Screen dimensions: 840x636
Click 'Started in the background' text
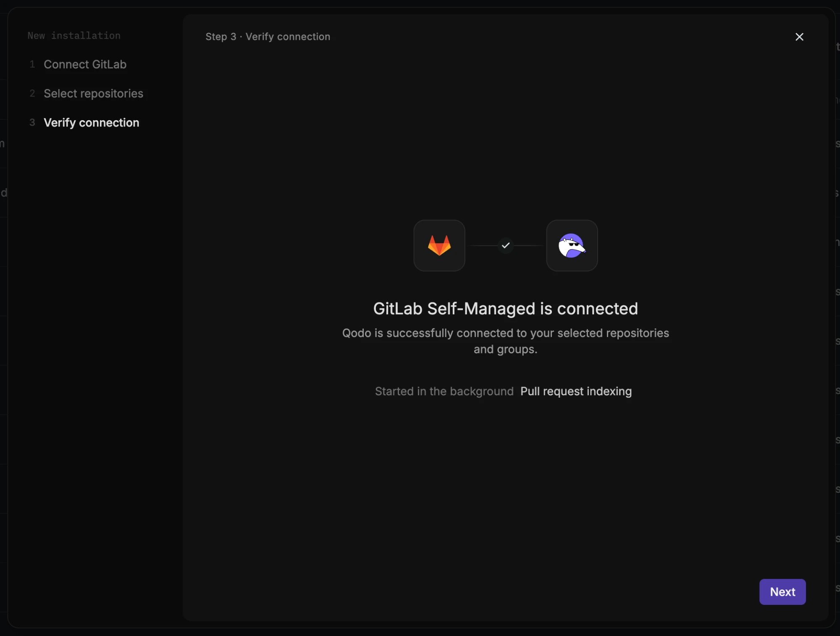444,391
